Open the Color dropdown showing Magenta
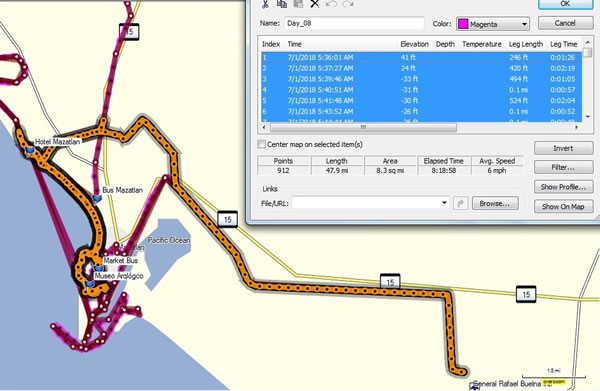Image resolution: width=600 pixels, height=391 pixels. [493, 24]
